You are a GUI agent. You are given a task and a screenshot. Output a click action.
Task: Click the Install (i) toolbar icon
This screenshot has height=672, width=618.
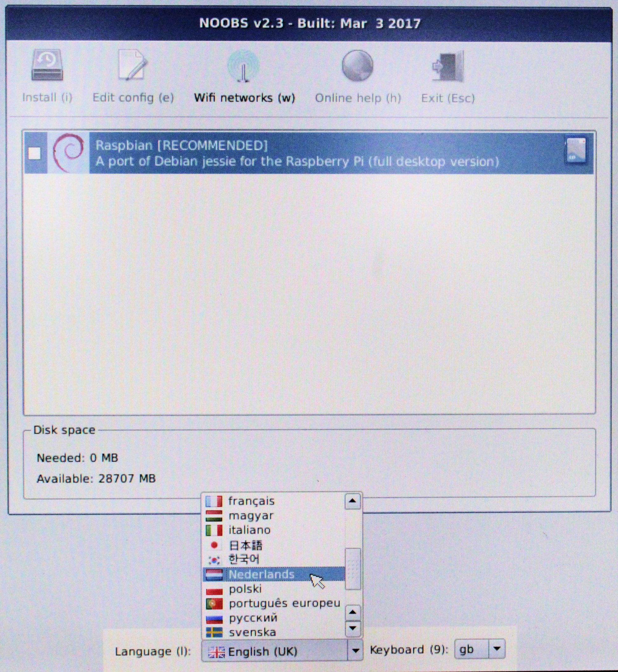pyautogui.click(x=47, y=66)
